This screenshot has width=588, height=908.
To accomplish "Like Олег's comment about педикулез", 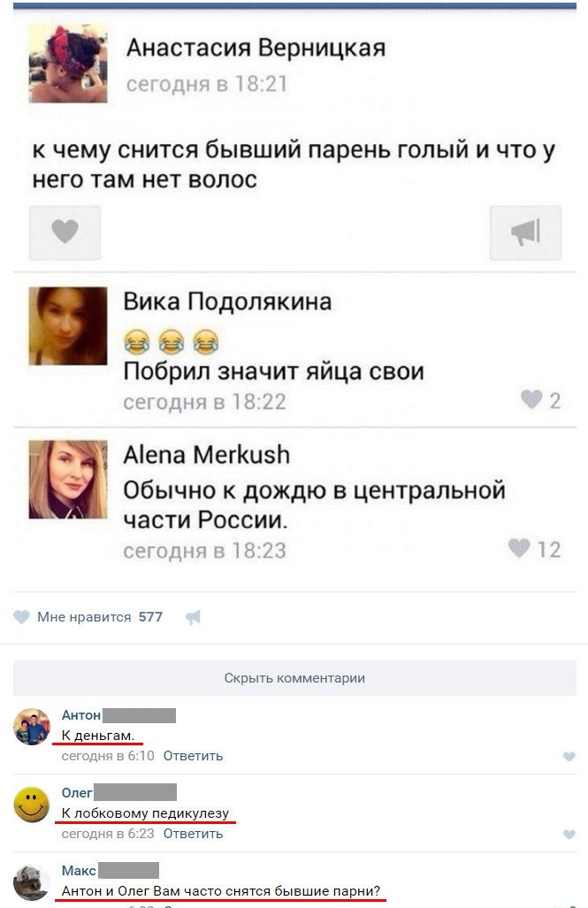I will [569, 834].
